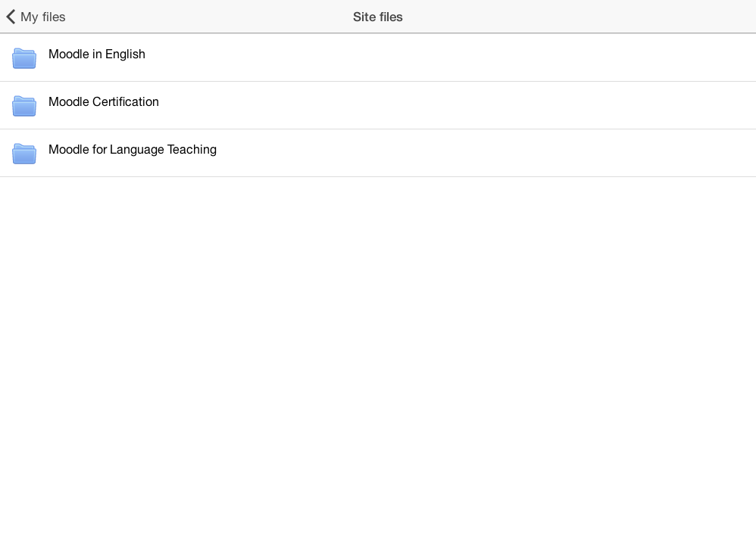Open the Moodle in English folder label

click(97, 54)
